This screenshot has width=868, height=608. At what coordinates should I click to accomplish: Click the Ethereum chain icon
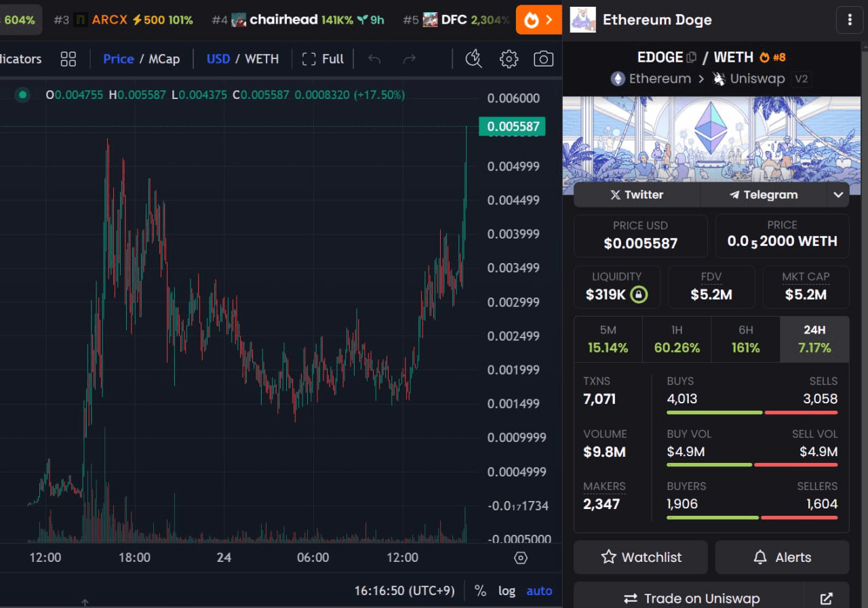click(618, 79)
